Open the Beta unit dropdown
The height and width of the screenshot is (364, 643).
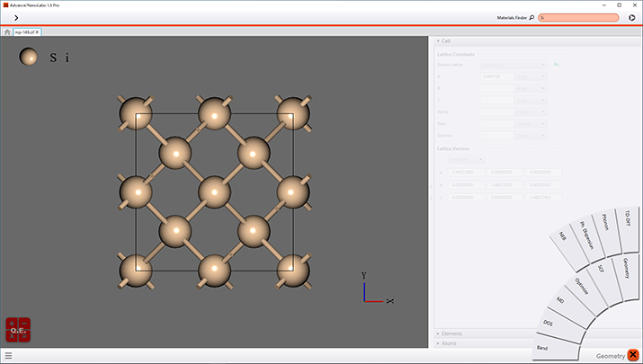click(531, 124)
